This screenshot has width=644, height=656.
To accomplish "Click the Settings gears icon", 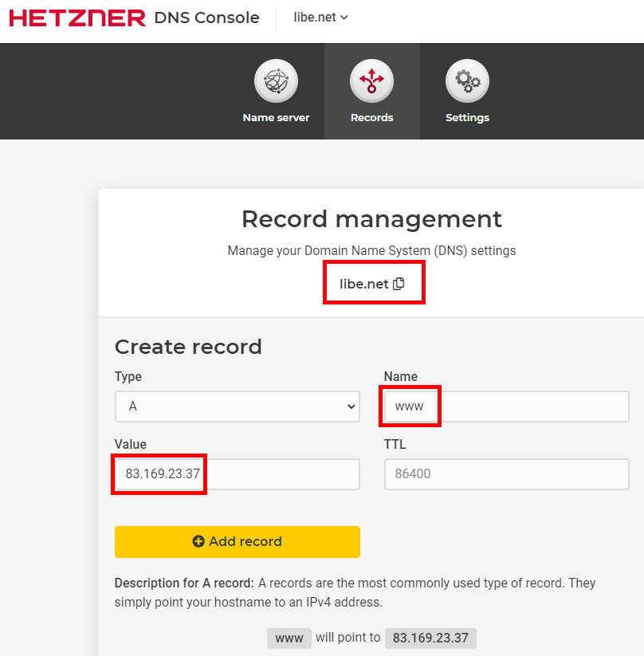I will point(467,81).
